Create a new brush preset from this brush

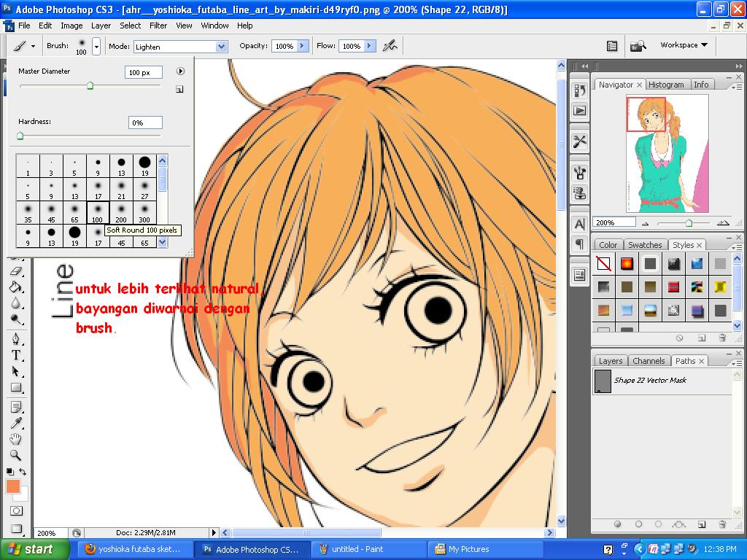179,89
